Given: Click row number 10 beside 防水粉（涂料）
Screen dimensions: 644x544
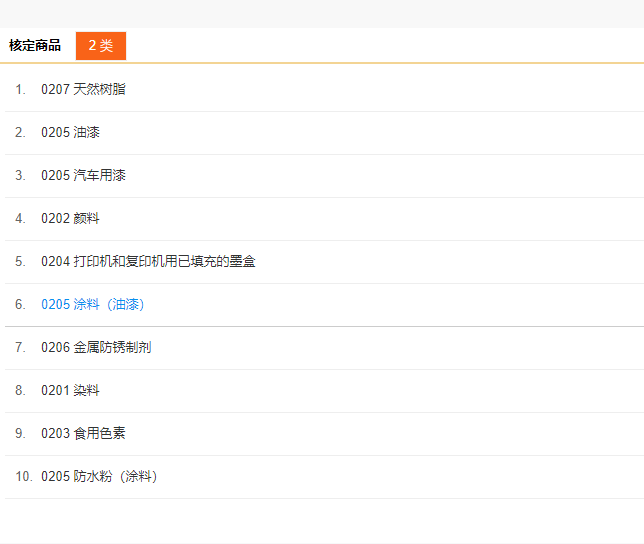Looking at the screenshot, I should click(24, 476).
